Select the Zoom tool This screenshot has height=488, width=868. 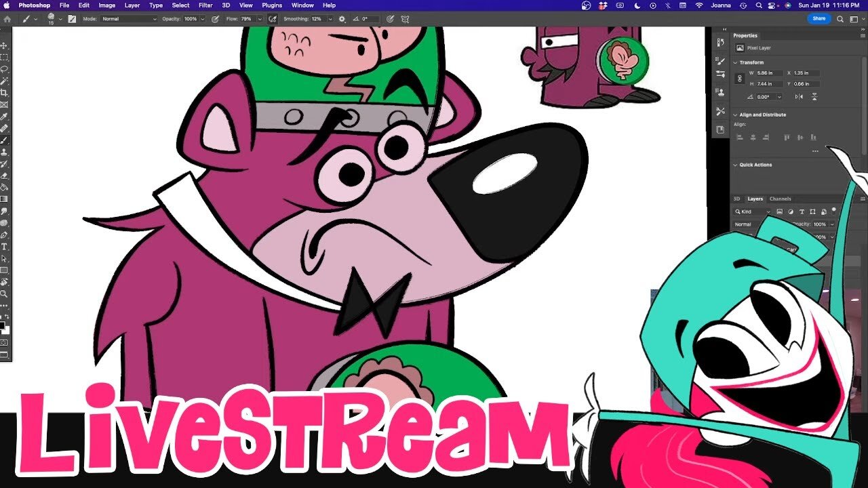(4, 293)
